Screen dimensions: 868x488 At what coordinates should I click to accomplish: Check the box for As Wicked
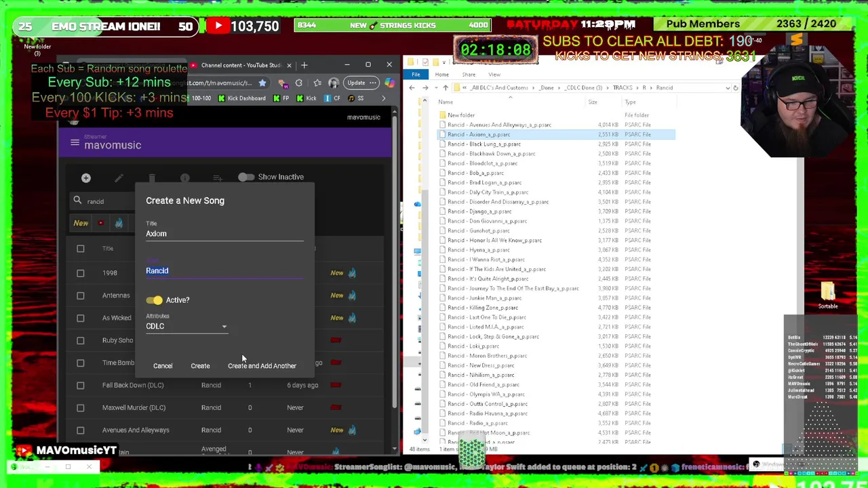[80, 318]
